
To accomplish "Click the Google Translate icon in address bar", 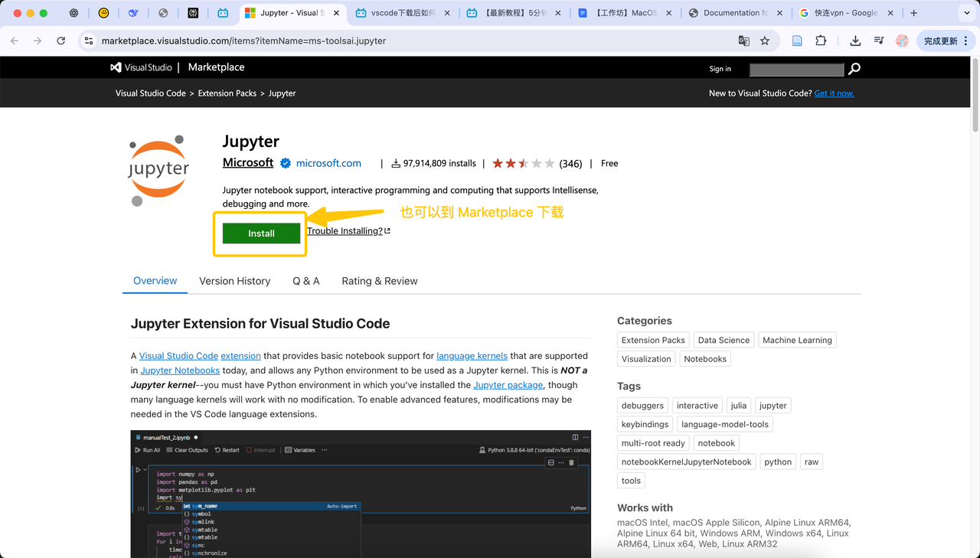I will click(743, 41).
